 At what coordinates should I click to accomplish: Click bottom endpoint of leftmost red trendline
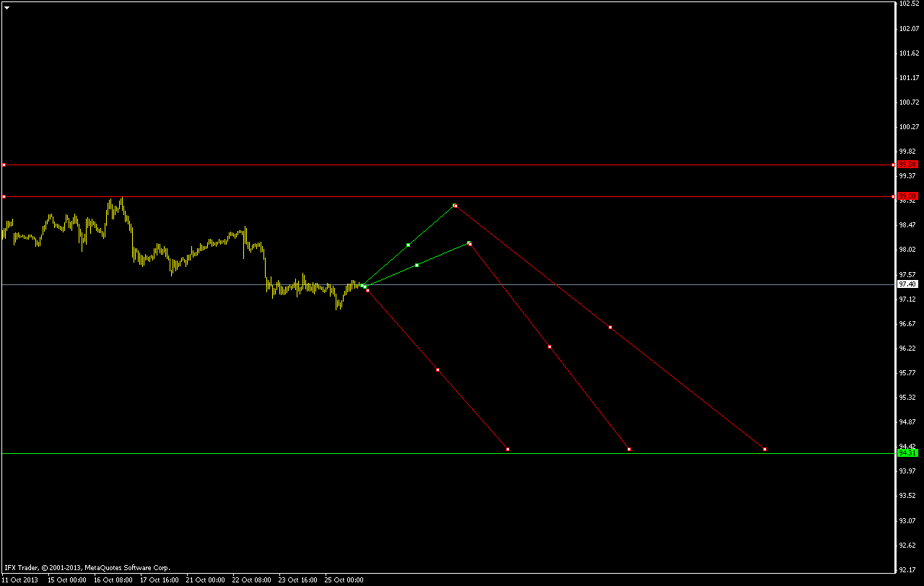(x=508, y=450)
